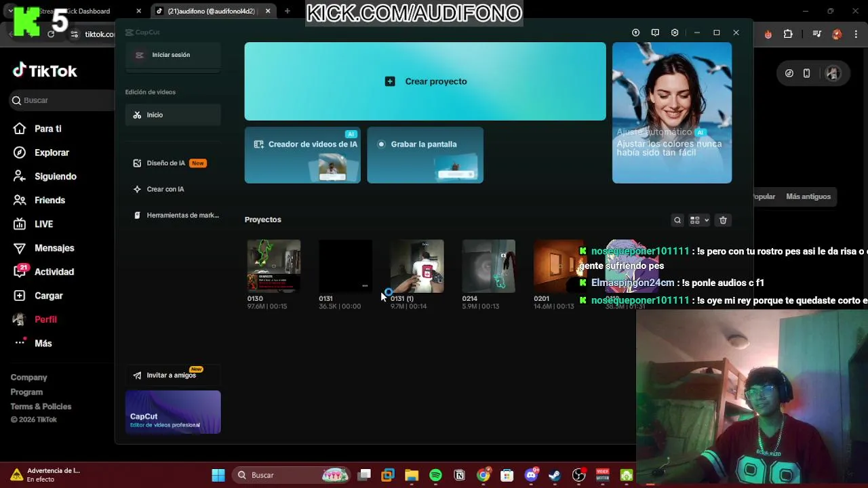Screen dimensions: 868x488
Task: Select Inicio in CapCut sidebar
Action: [x=173, y=115]
